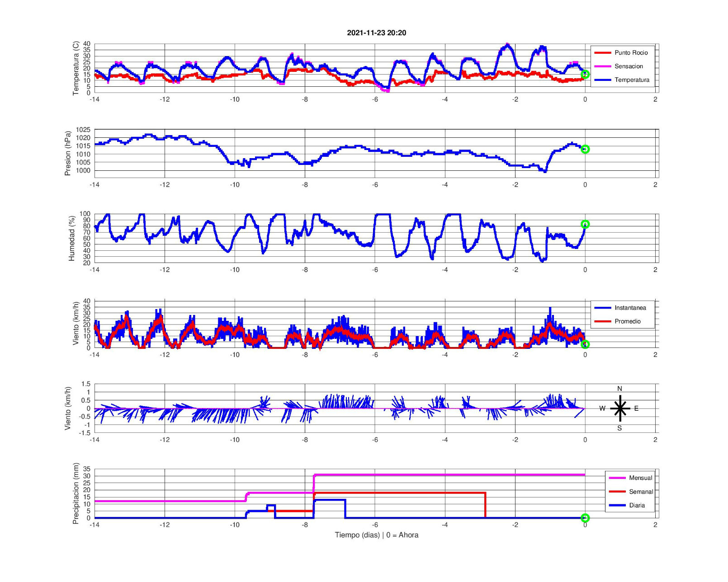Click the Humedad (%) y-axis label

click(71, 238)
